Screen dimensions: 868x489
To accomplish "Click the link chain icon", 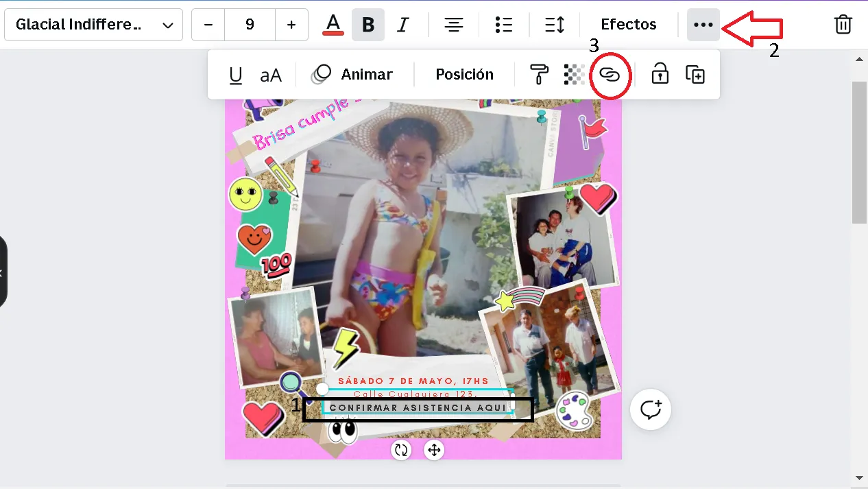I will pos(610,75).
